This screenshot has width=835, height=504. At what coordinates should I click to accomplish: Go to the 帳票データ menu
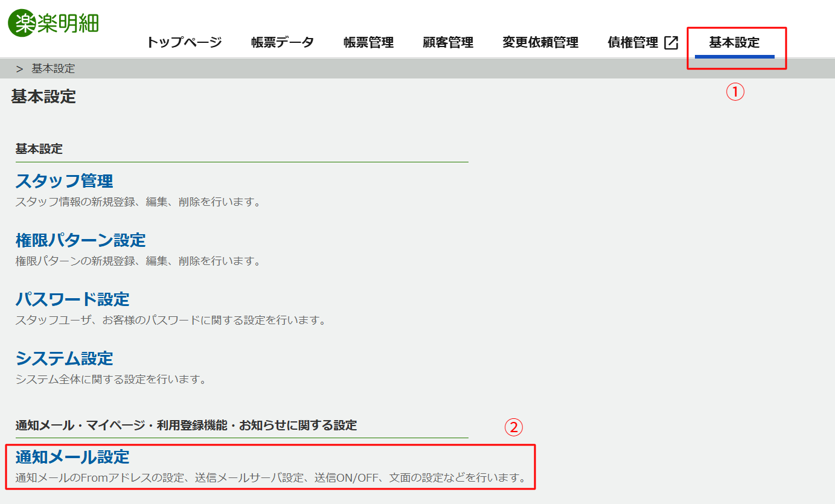[283, 42]
